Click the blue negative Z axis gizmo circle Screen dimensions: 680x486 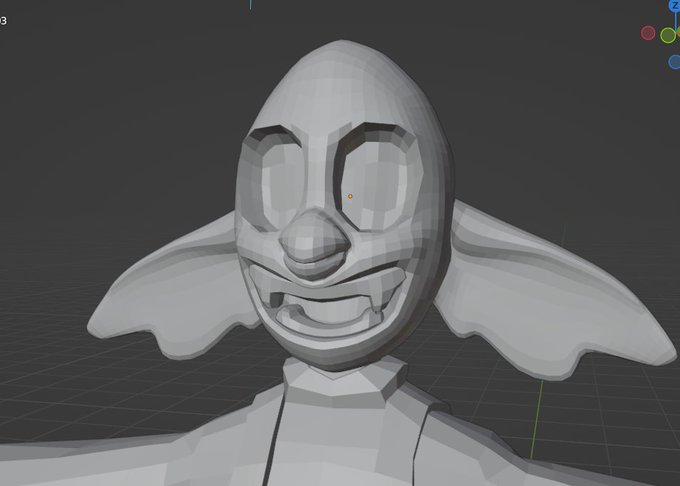pos(674,62)
